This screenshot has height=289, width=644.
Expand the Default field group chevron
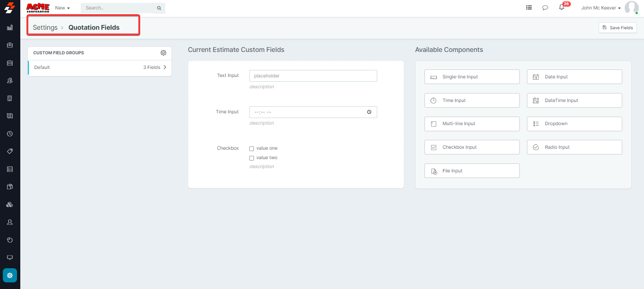point(165,68)
